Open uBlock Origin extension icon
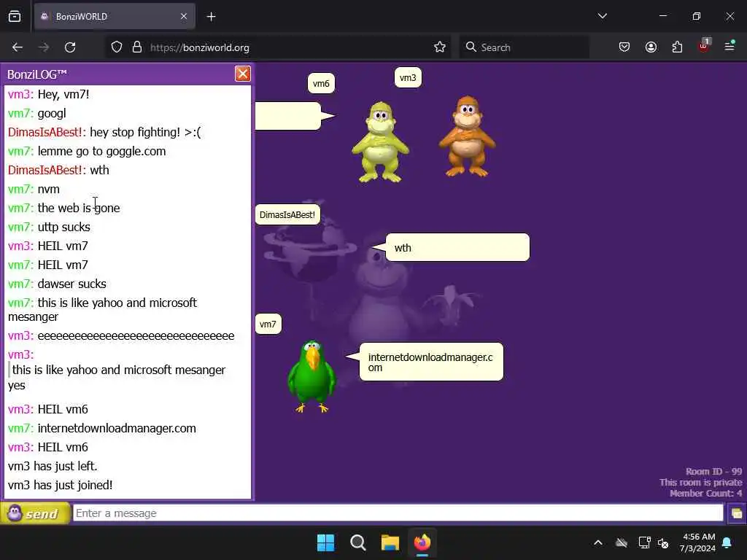Screen dimensions: 747x560 click(x=704, y=46)
